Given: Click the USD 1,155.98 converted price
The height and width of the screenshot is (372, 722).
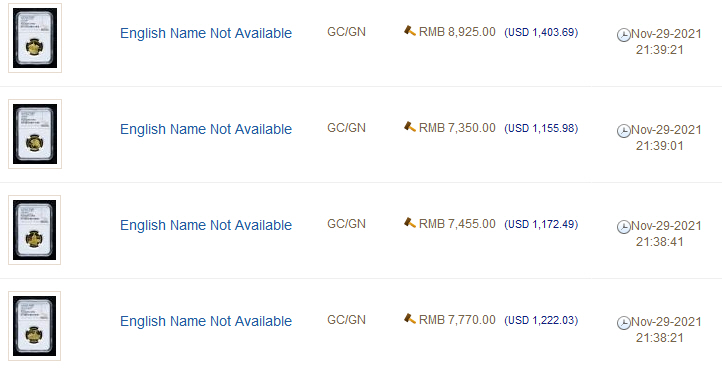Looking at the screenshot, I should pyautogui.click(x=541, y=128).
